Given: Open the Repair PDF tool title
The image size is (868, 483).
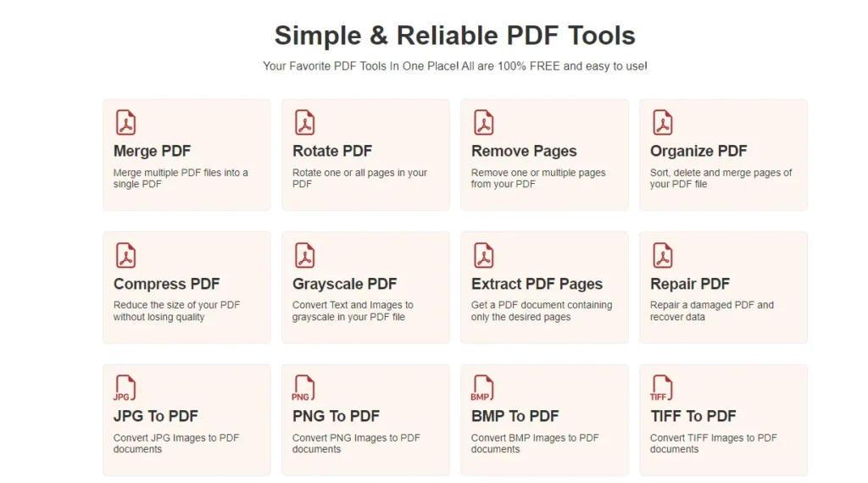Looking at the screenshot, I should (690, 284).
